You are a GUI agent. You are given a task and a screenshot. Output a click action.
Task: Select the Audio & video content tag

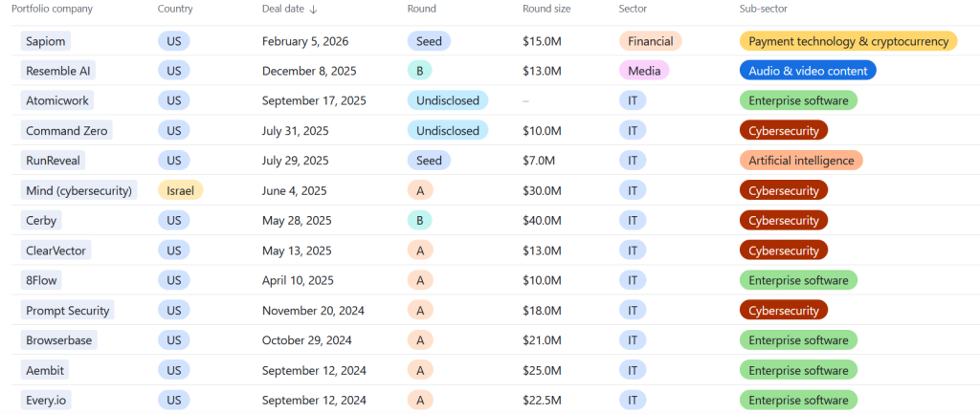pyautogui.click(x=808, y=71)
